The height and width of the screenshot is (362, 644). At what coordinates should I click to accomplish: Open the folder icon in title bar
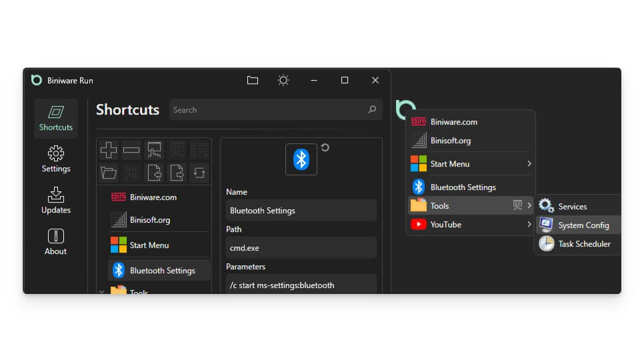coord(253,80)
